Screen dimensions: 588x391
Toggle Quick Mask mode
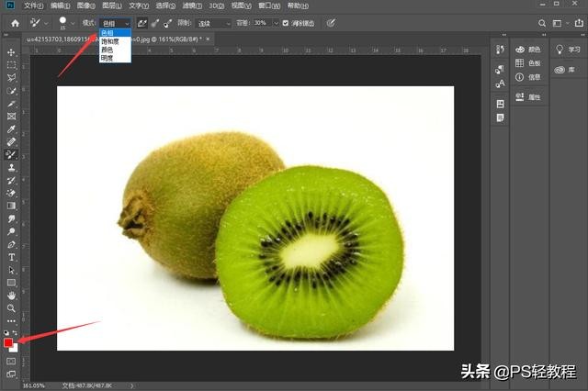tap(11, 362)
